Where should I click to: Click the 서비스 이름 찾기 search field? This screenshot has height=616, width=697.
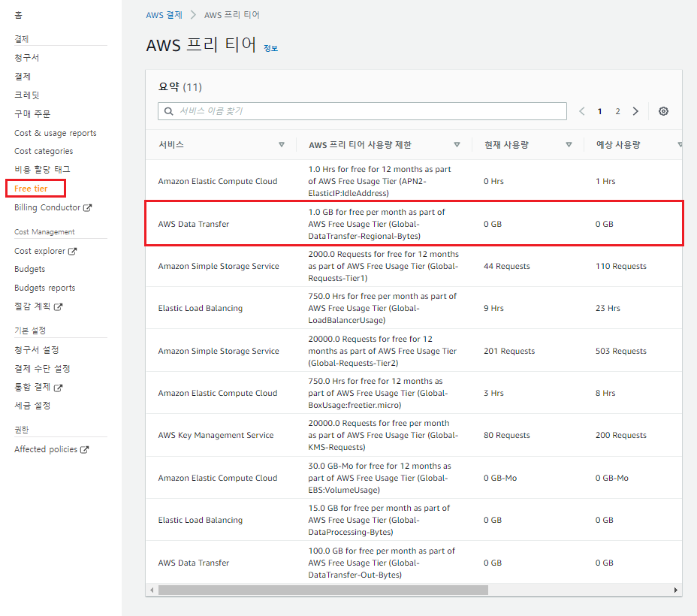tap(362, 111)
